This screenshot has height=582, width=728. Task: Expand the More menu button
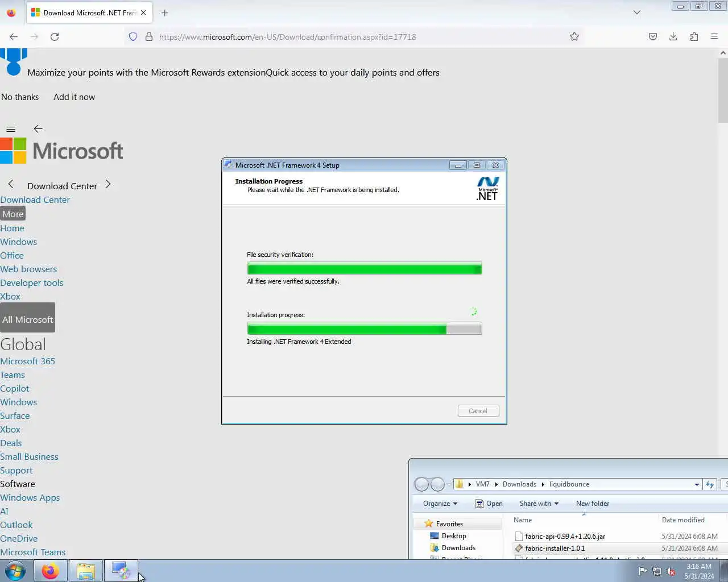pos(13,214)
